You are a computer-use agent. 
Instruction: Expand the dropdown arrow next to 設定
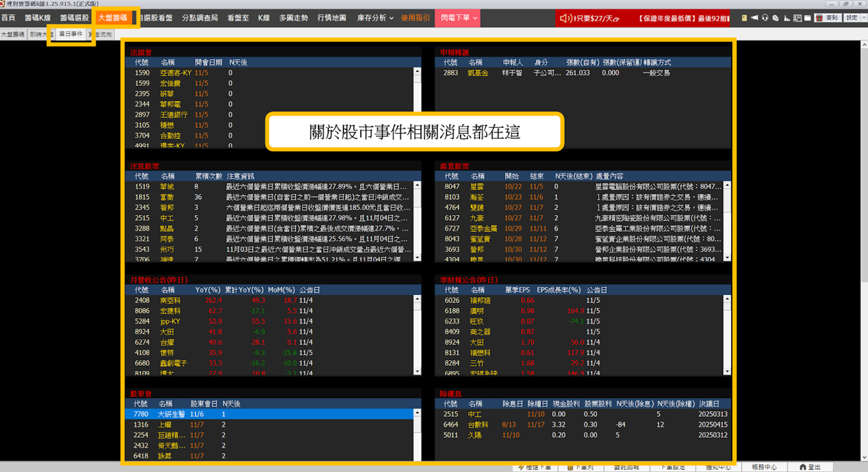click(864, 18)
